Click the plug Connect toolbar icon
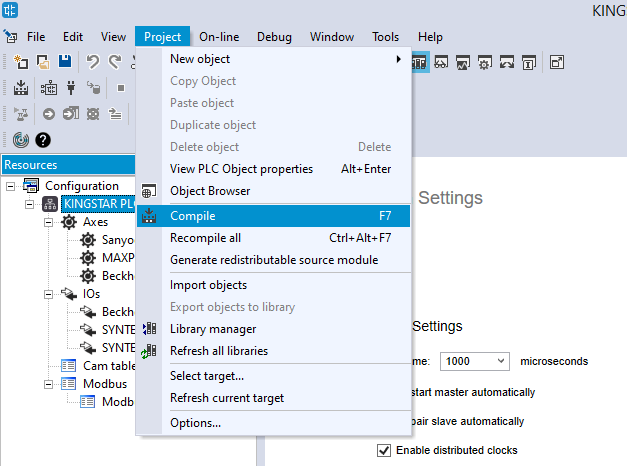The height and width of the screenshot is (466, 627). (x=71, y=88)
